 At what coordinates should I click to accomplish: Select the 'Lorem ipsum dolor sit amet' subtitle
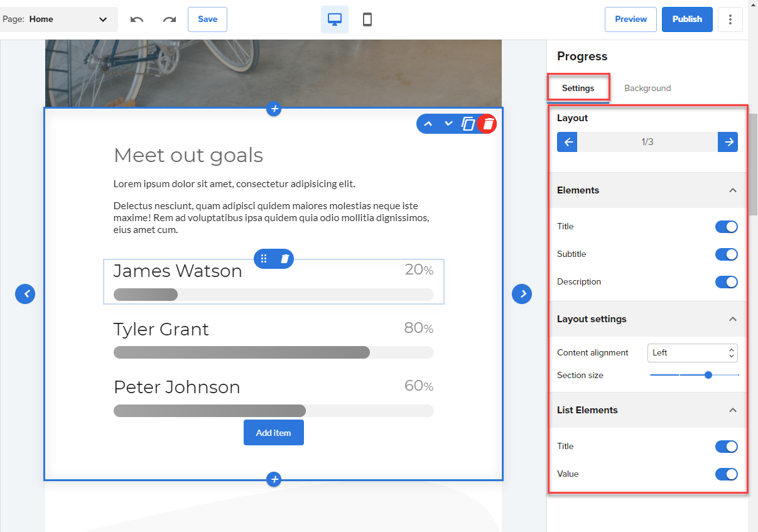(234, 184)
